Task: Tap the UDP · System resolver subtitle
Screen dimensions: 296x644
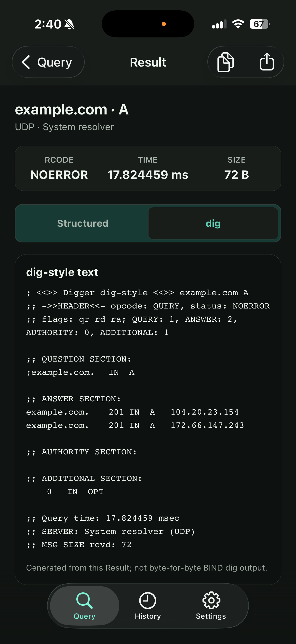Action: point(65,127)
